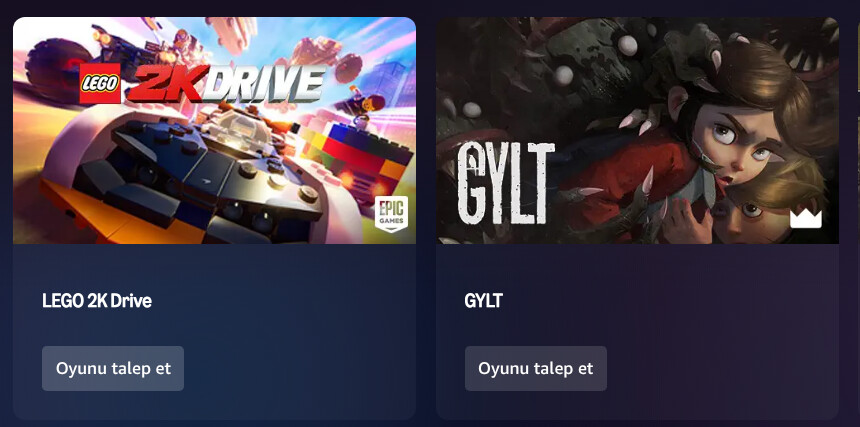Open the LEGO 2K Drive title text

coord(97,300)
